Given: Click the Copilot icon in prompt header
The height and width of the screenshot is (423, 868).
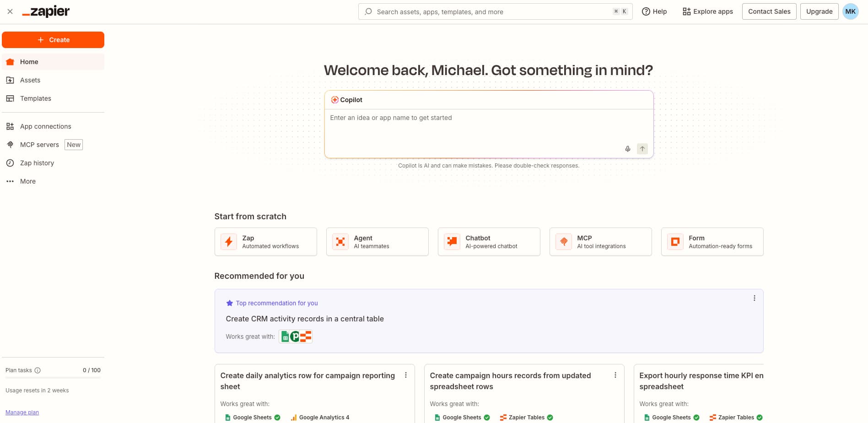Looking at the screenshot, I should [335, 100].
